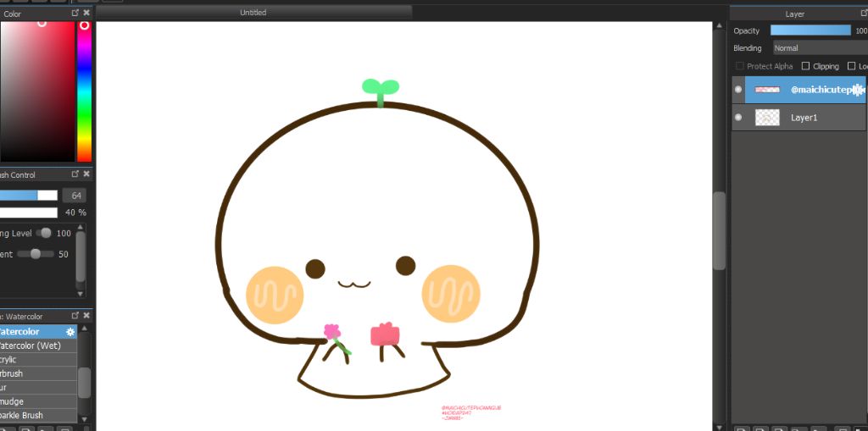Click Brush Control scroll down arrow
Image resolution: width=868 pixels, height=431 pixels.
81,294
